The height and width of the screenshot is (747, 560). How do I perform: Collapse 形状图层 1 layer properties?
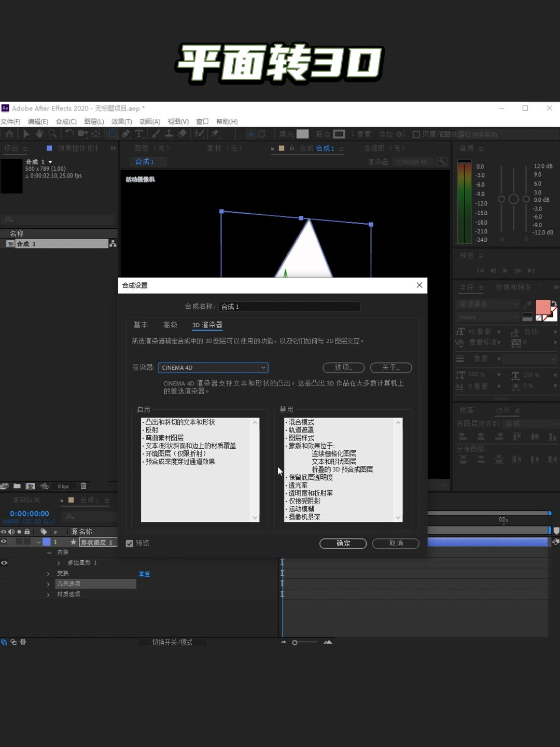tap(38, 542)
